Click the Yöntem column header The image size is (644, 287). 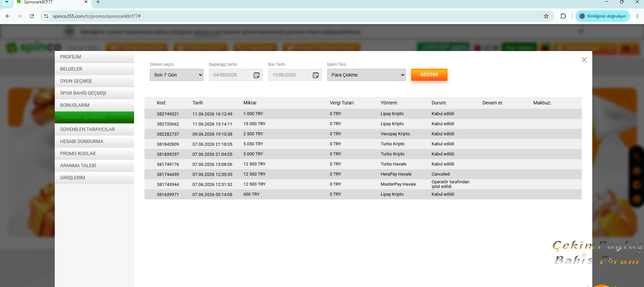(x=389, y=103)
